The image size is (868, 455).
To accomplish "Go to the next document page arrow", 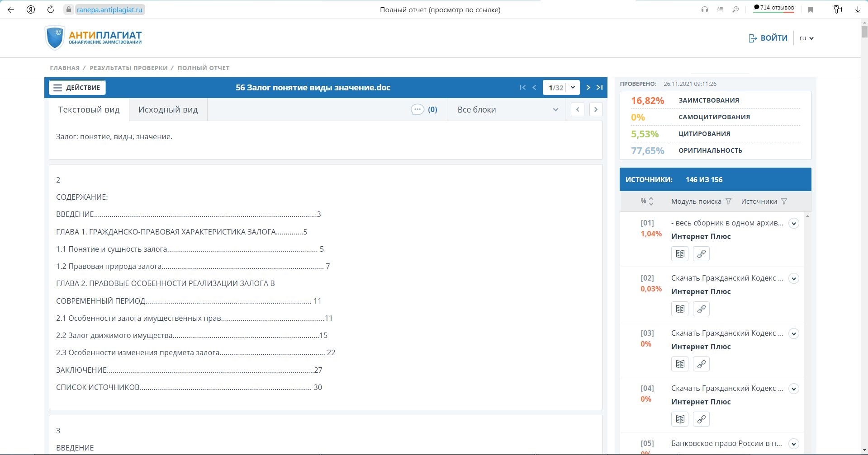I will click(x=588, y=88).
